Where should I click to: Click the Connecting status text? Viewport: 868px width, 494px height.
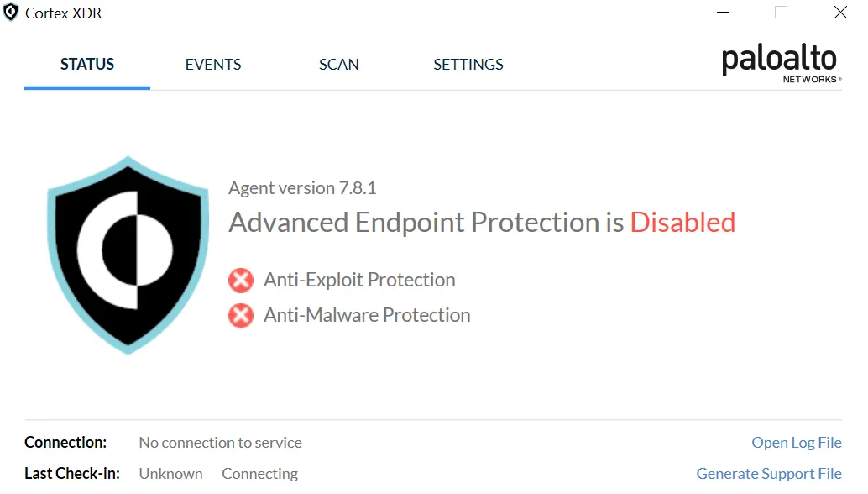pyautogui.click(x=259, y=474)
